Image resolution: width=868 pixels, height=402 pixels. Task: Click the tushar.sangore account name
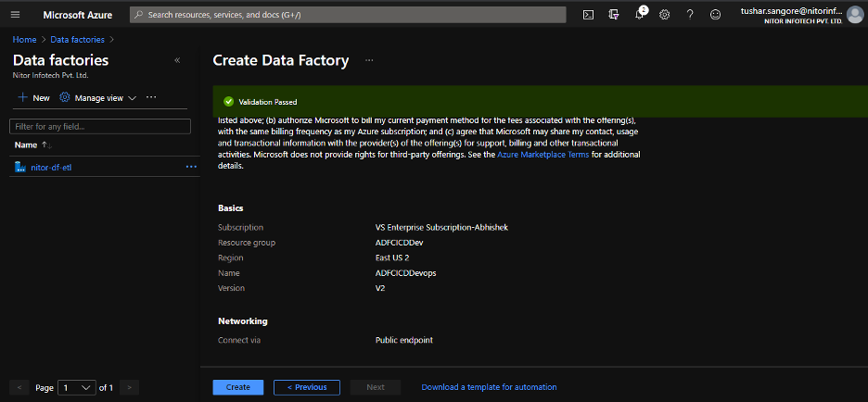[x=791, y=10]
